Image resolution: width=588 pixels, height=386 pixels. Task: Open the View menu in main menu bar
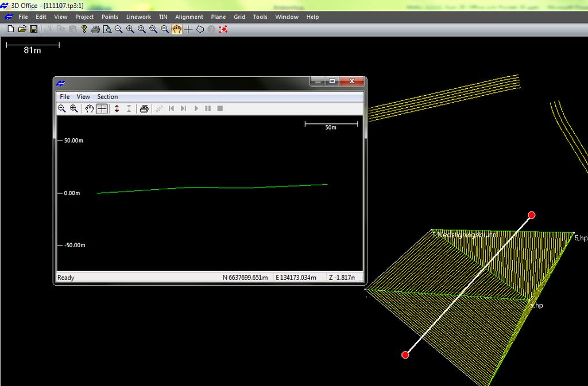click(x=61, y=17)
